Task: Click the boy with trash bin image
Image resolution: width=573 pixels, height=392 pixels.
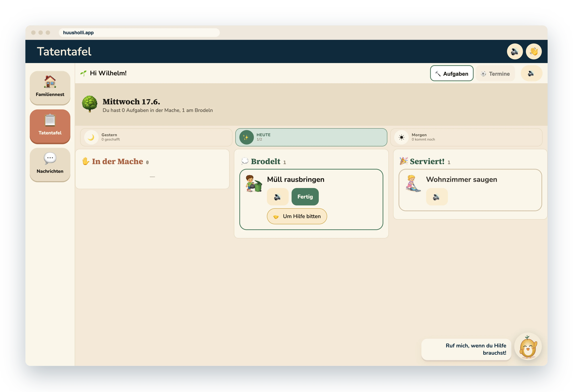Action: (254, 184)
